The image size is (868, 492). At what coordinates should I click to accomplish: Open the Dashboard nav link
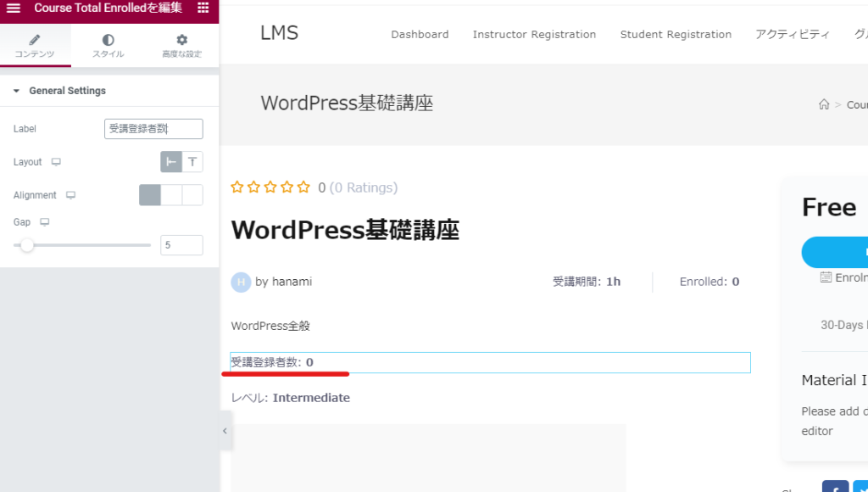pyautogui.click(x=420, y=35)
